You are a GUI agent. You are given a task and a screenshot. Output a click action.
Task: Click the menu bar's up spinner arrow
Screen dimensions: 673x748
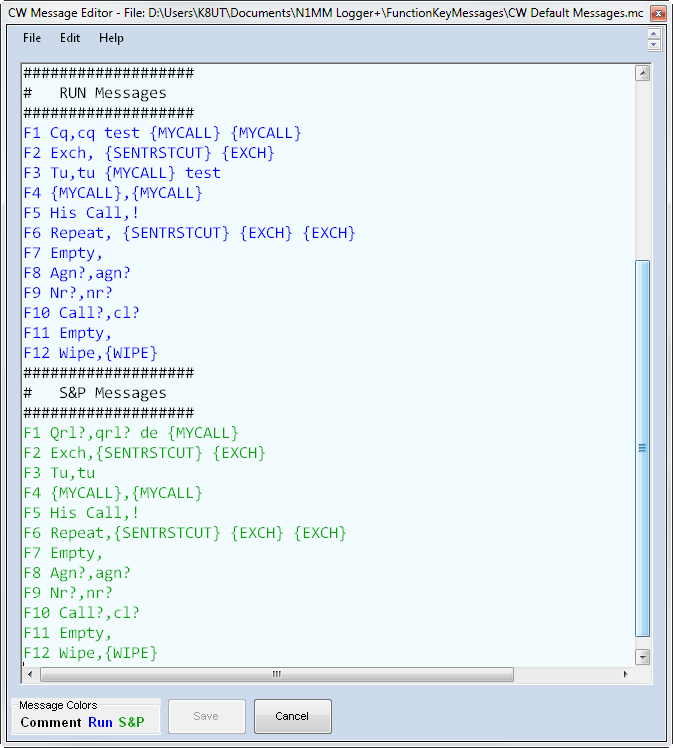(654, 34)
